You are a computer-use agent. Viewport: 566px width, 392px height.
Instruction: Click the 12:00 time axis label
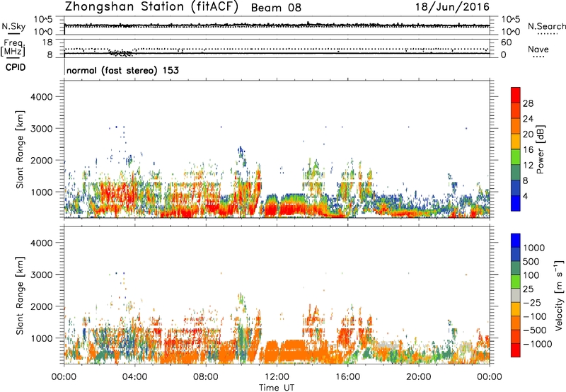pos(277,377)
